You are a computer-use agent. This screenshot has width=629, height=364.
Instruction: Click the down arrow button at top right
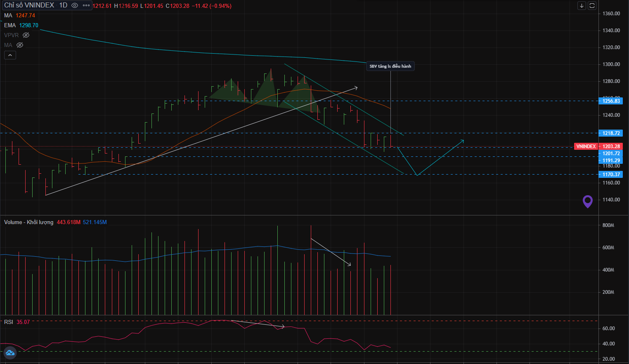(582, 6)
